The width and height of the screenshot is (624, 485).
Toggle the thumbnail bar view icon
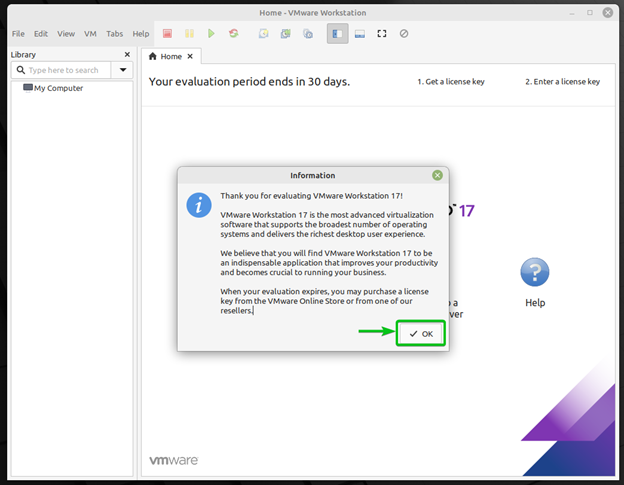click(x=360, y=33)
